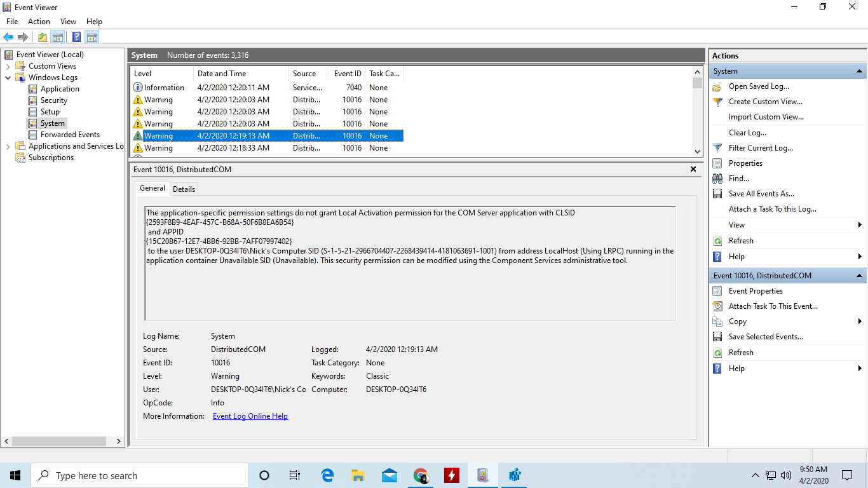Collapse the System actions section
Viewport: 868px width, 488px height.
(859, 71)
